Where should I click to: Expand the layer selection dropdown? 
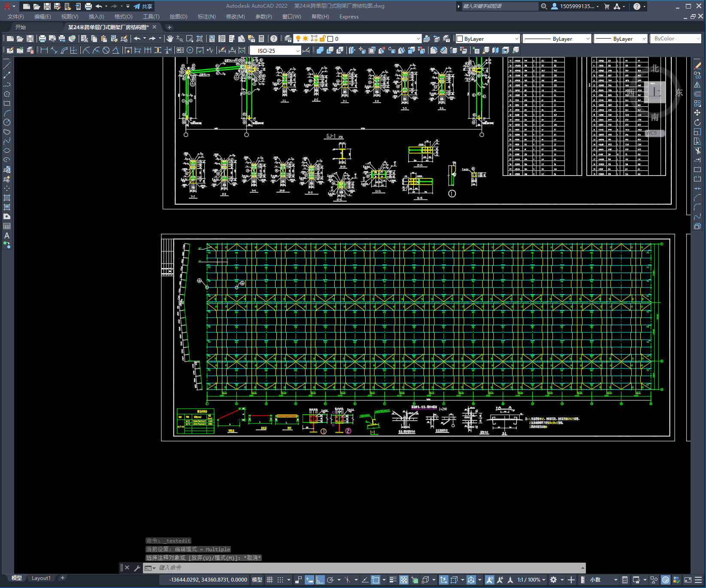click(x=418, y=39)
